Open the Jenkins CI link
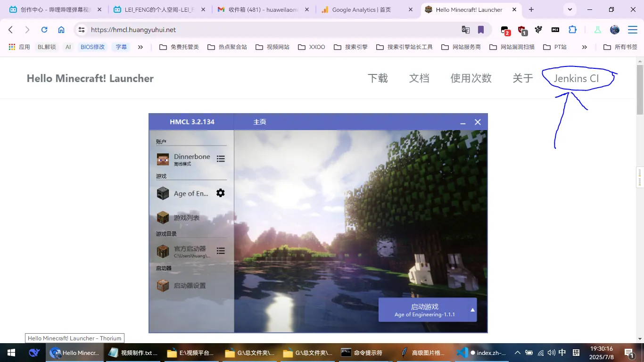The height and width of the screenshot is (362, 644). [x=576, y=78]
